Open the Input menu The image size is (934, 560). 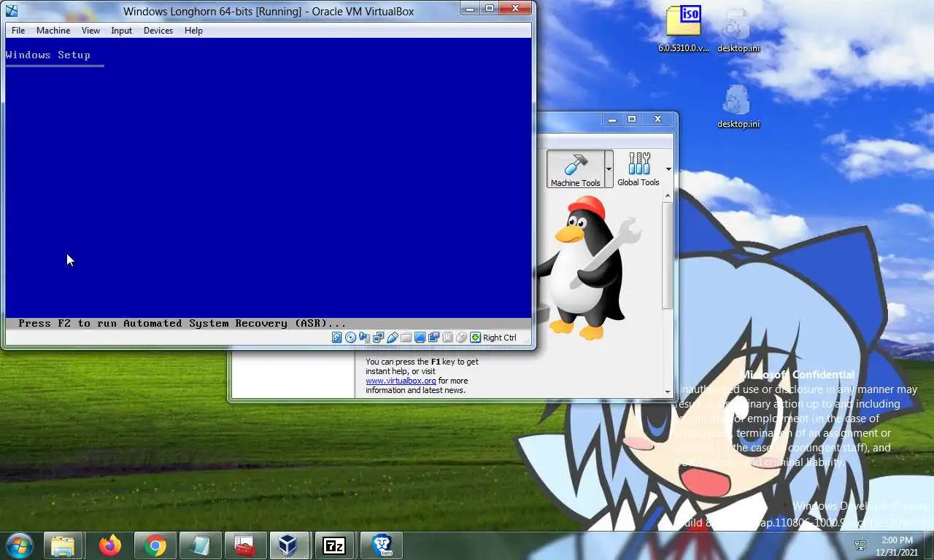(x=122, y=31)
